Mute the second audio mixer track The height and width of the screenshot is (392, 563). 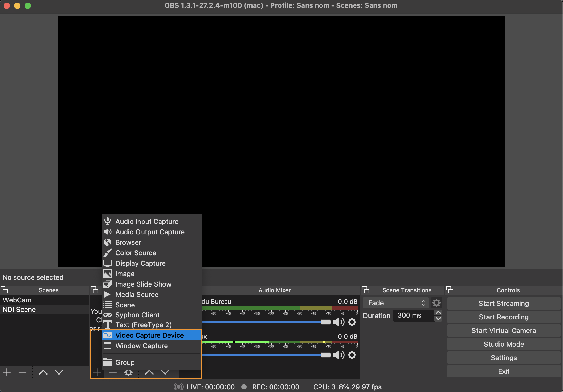(338, 355)
